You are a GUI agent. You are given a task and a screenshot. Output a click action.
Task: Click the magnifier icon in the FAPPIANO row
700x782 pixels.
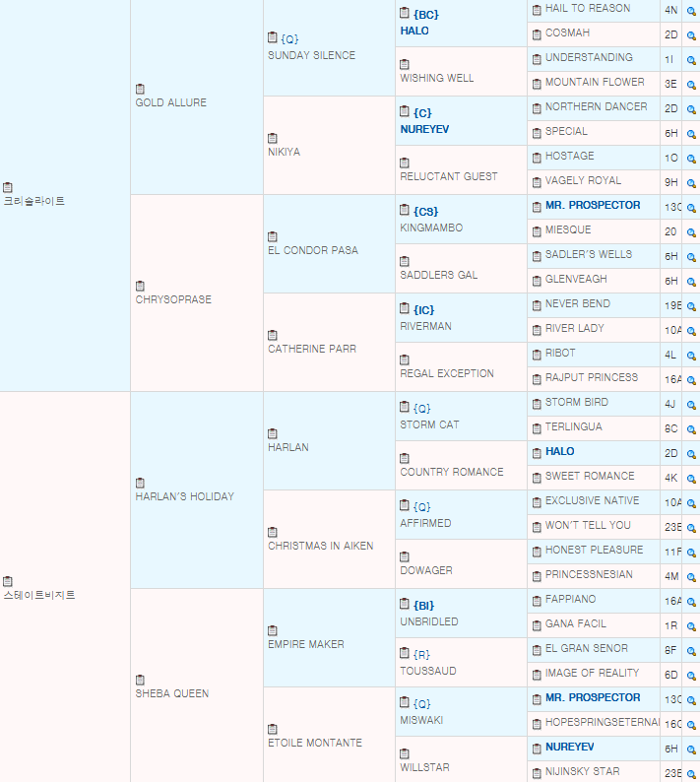coord(691,600)
